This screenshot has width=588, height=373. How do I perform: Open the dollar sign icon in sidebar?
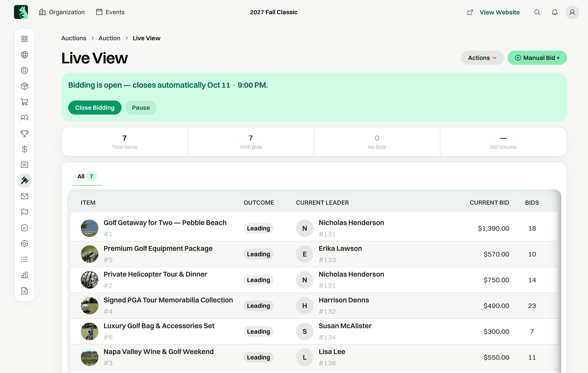(24, 149)
